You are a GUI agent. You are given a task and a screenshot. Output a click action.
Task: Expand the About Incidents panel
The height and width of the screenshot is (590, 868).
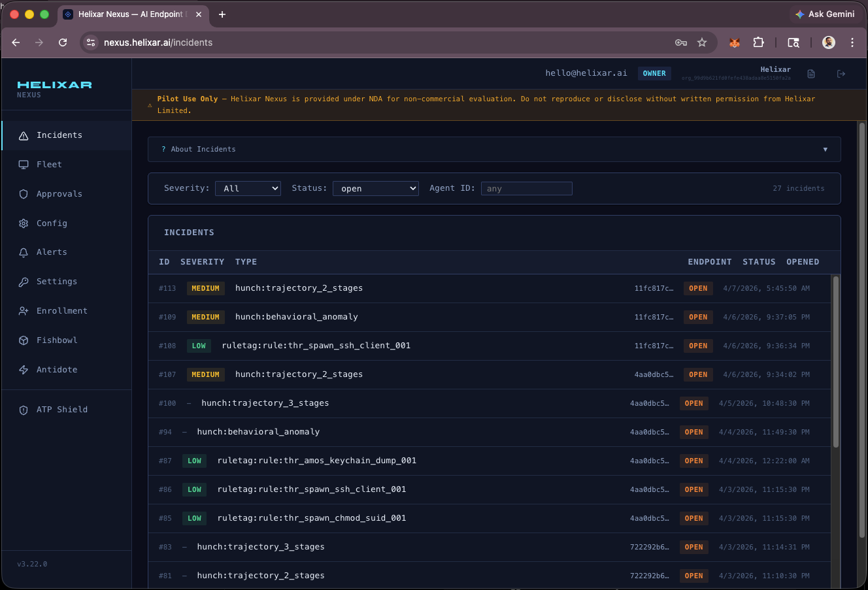[x=494, y=149]
